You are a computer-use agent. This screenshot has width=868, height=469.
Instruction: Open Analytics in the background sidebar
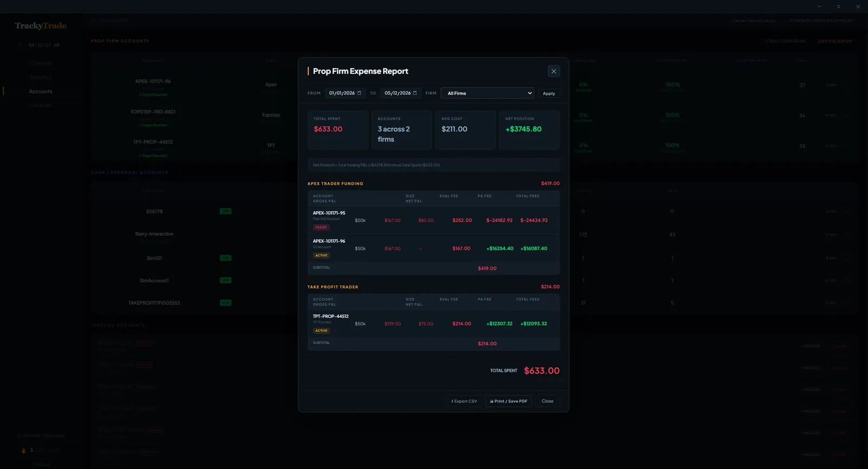point(41,78)
